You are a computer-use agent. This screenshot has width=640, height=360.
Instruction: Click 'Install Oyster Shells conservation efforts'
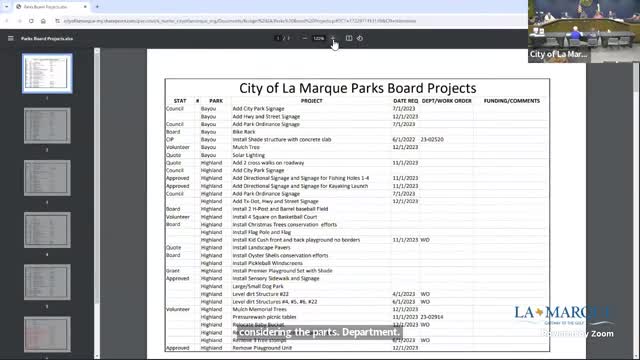pos(280,256)
